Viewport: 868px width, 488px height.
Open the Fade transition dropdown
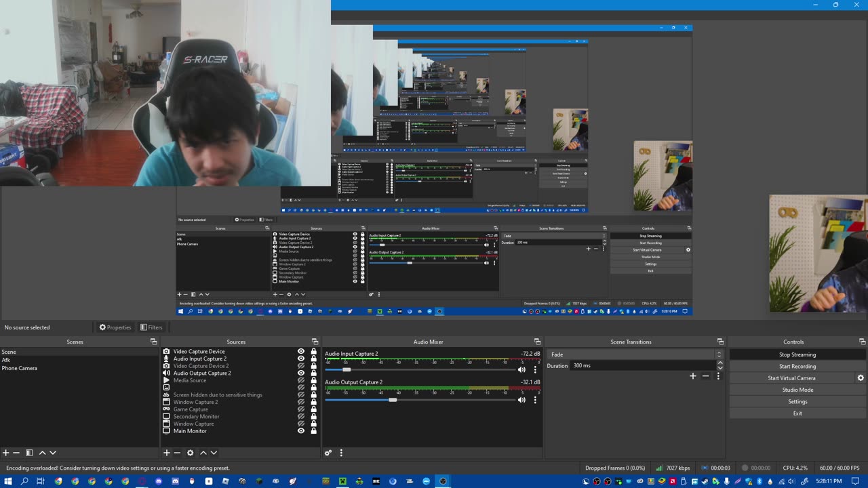tap(635, 354)
